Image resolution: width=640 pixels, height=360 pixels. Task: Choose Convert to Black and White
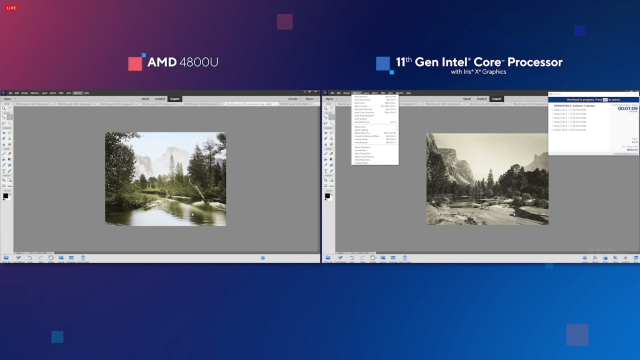[x=375, y=136]
